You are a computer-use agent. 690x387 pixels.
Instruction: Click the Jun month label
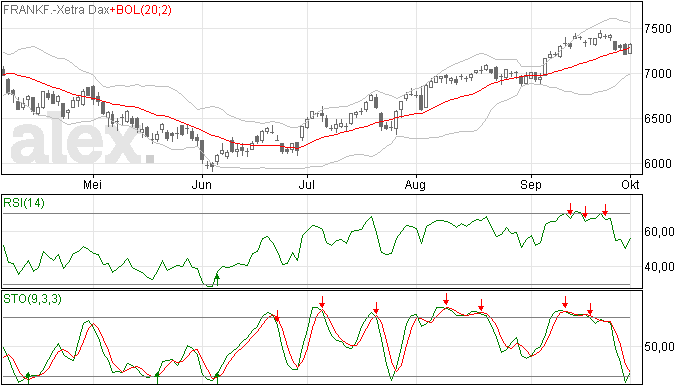coord(202,184)
